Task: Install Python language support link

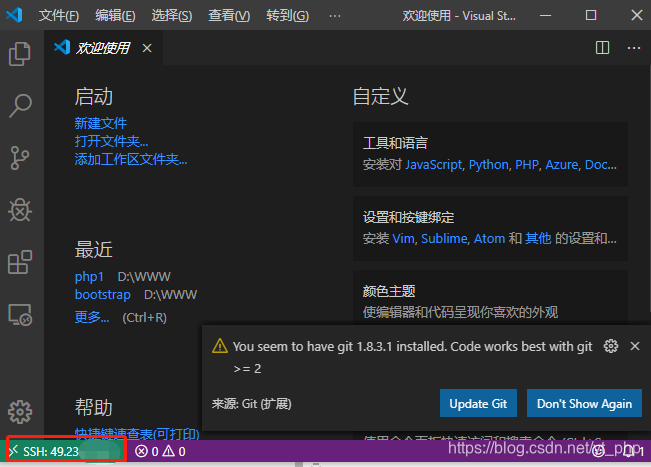Action: point(489,165)
